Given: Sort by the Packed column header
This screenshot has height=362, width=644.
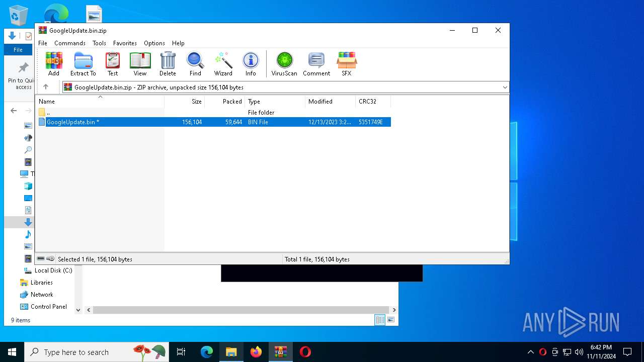Looking at the screenshot, I should click(225, 102).
